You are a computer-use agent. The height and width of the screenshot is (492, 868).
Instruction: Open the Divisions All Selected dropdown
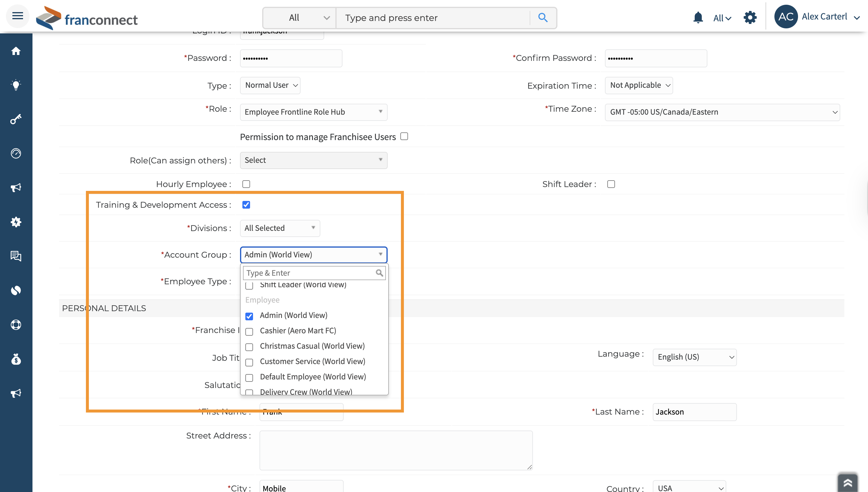coord(280,228)
